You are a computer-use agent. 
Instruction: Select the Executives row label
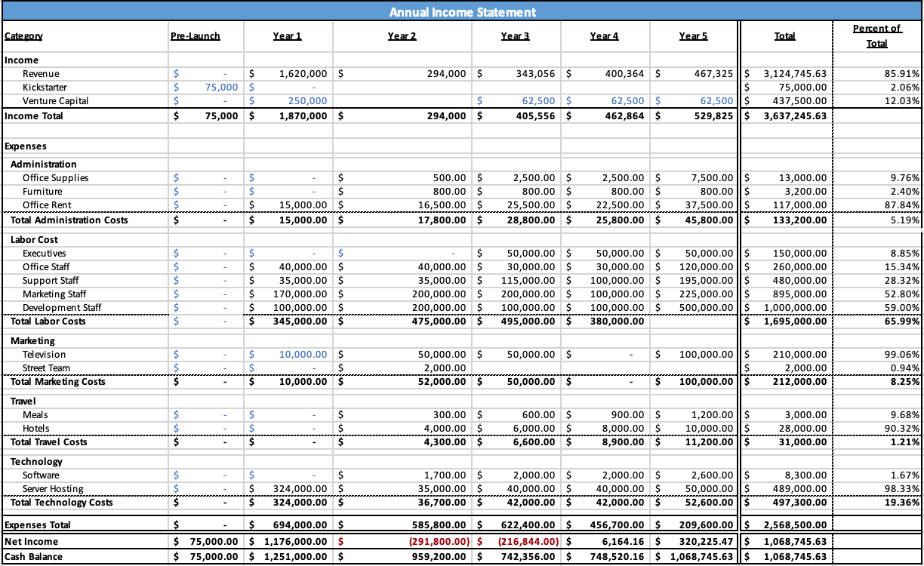coord(44,254)
